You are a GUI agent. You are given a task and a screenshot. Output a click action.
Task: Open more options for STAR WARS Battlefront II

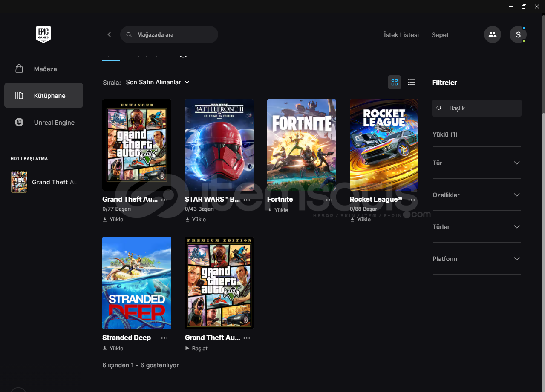click(x=247, y=200)
